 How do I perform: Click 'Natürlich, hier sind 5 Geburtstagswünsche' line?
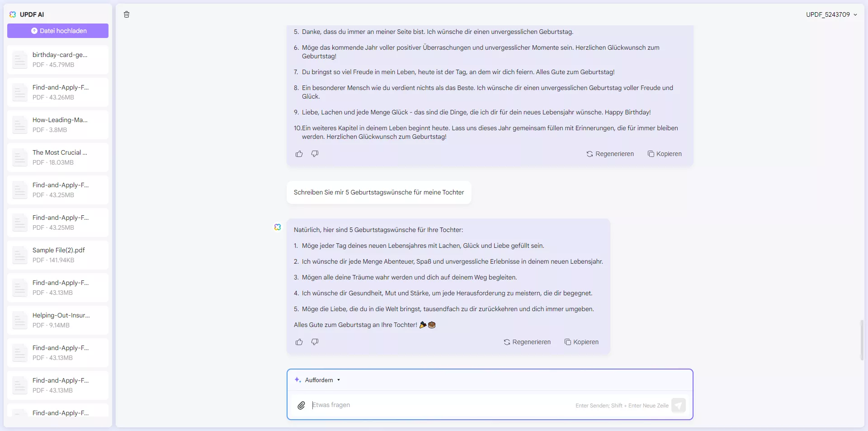378,230
